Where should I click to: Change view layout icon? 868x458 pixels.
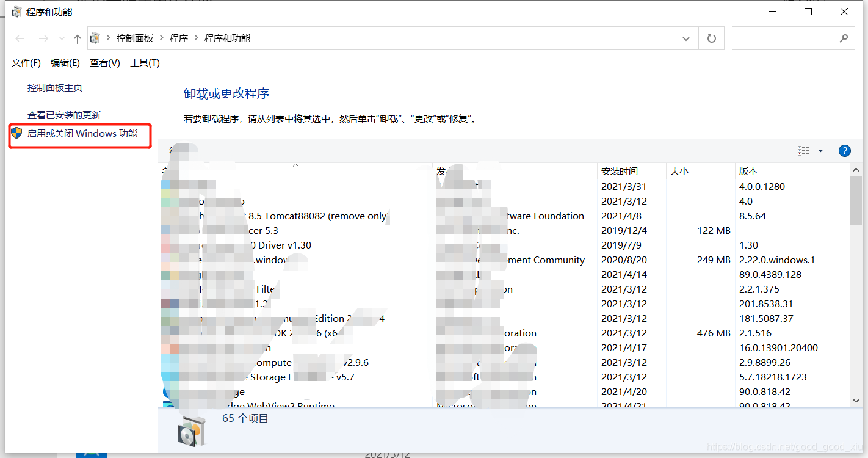(x=803, y=151)
